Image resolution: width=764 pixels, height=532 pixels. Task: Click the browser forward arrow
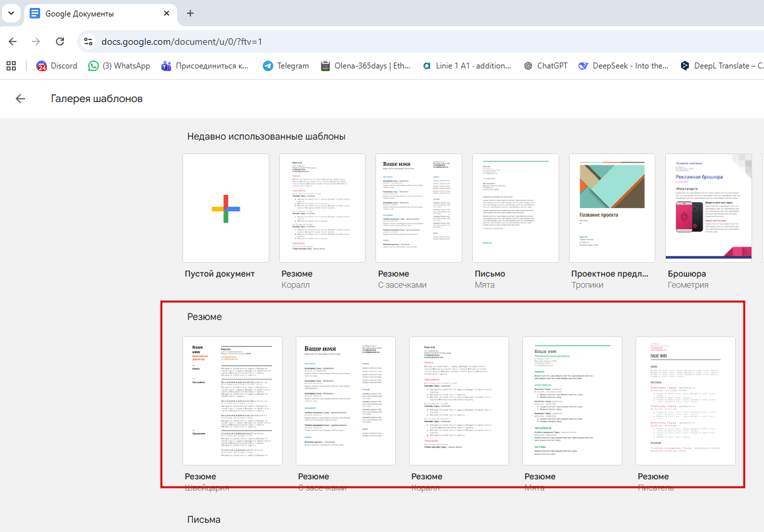point(36,41)
